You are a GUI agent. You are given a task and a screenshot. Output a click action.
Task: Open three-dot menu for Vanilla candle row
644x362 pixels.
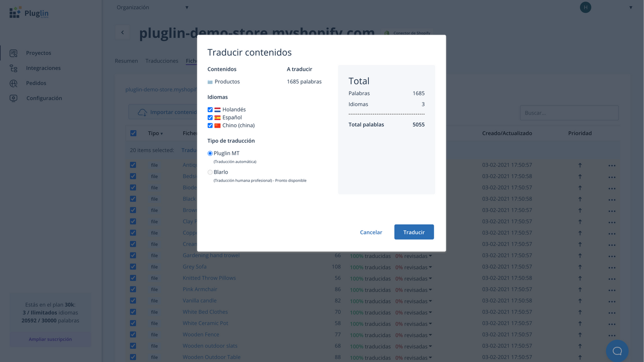(x=612, y=301)
